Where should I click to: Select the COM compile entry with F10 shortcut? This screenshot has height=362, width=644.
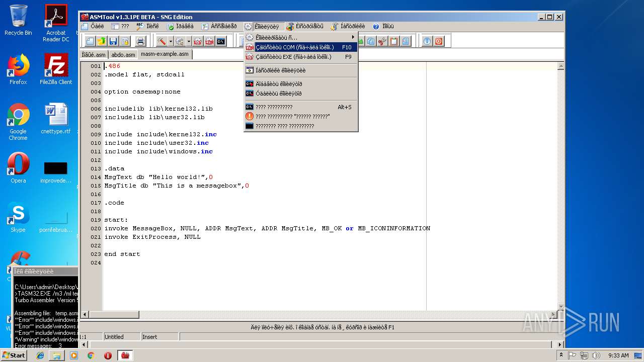[x=301, y=47]
